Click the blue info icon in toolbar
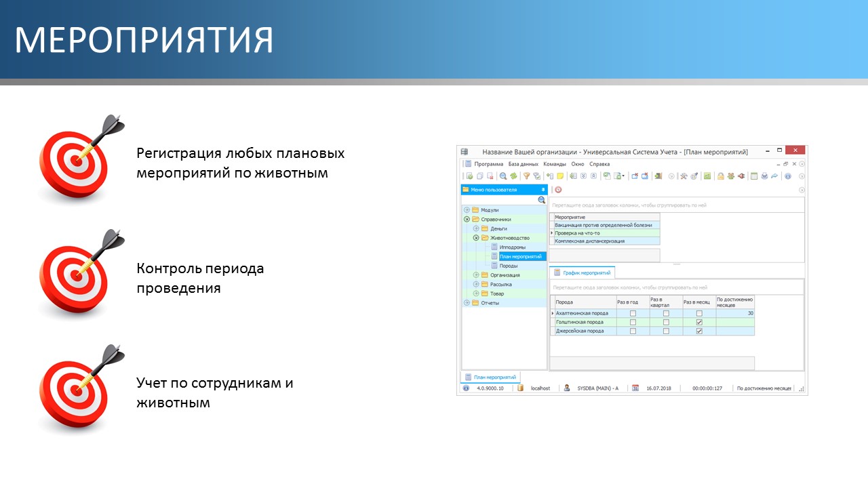Image resolution: width=868 pixels, height=488 pixels. [x=787, y=176]
